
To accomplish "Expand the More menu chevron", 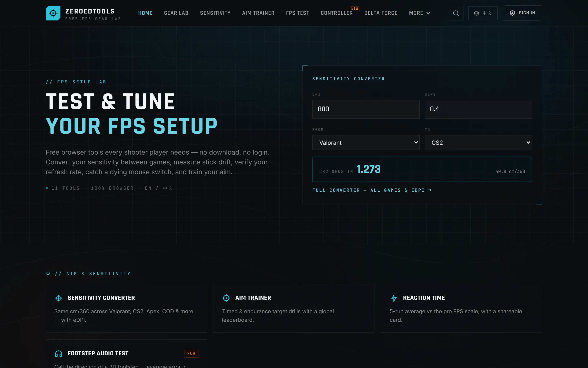I will [428, 13].
